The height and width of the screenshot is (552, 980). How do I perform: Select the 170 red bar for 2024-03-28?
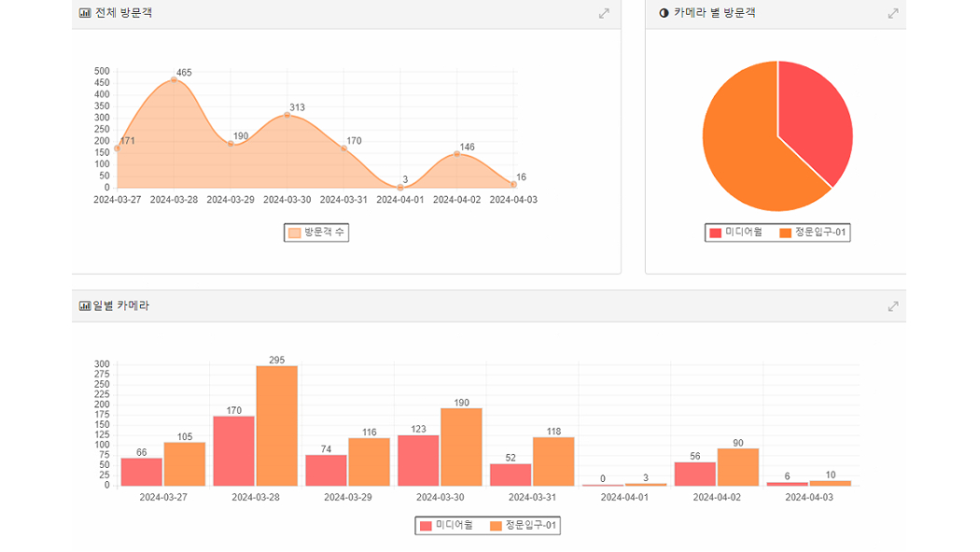233,450
